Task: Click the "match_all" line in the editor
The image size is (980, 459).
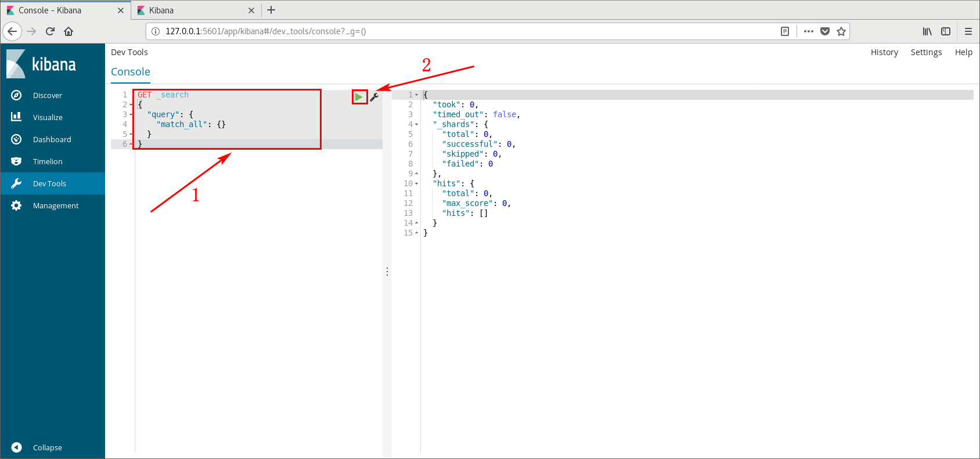Action: click(x=191, y=124)
